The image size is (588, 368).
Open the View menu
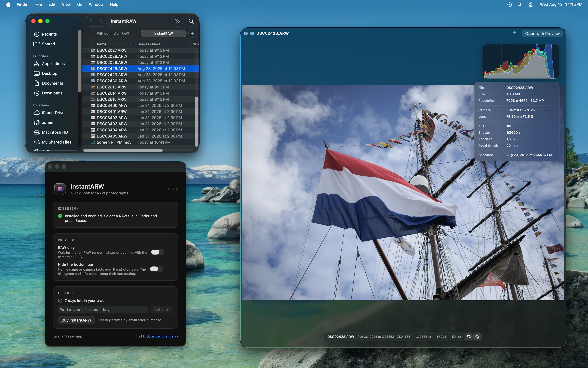[x=66, y=4]
